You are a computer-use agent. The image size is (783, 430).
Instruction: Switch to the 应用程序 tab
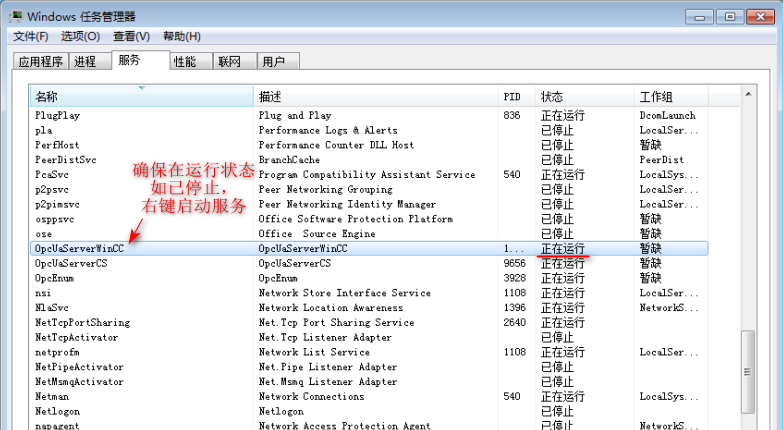(x=41, y=62)
